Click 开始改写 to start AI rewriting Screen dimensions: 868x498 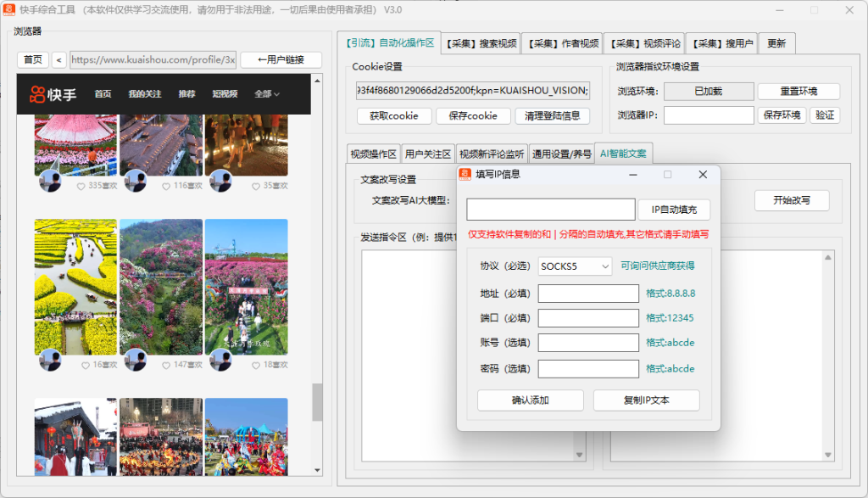point(792,200)
